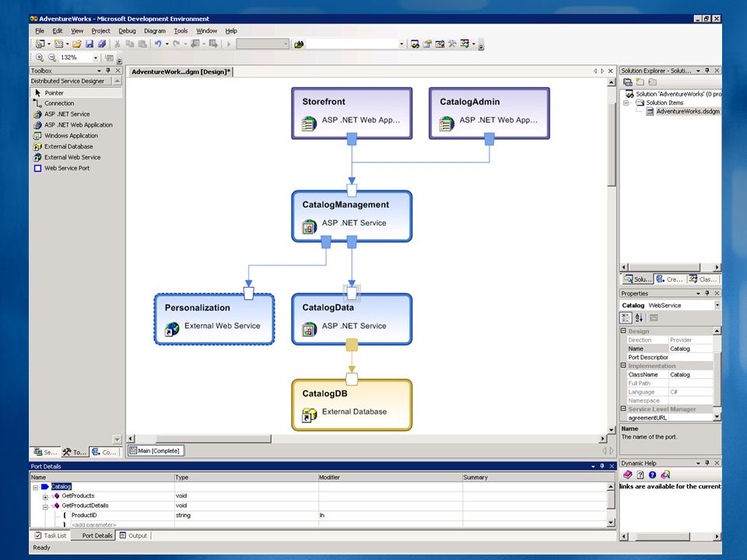Select the Pointer tool in Toolbox
Viewport: 747px width, 560px height.
coord(76,93)
